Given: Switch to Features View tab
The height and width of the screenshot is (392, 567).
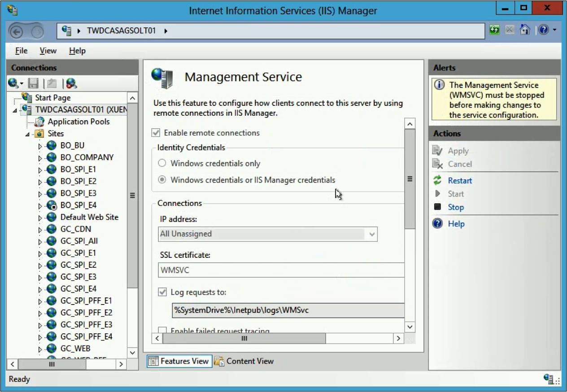Looking at the screenshot, I should pos(179,361).
